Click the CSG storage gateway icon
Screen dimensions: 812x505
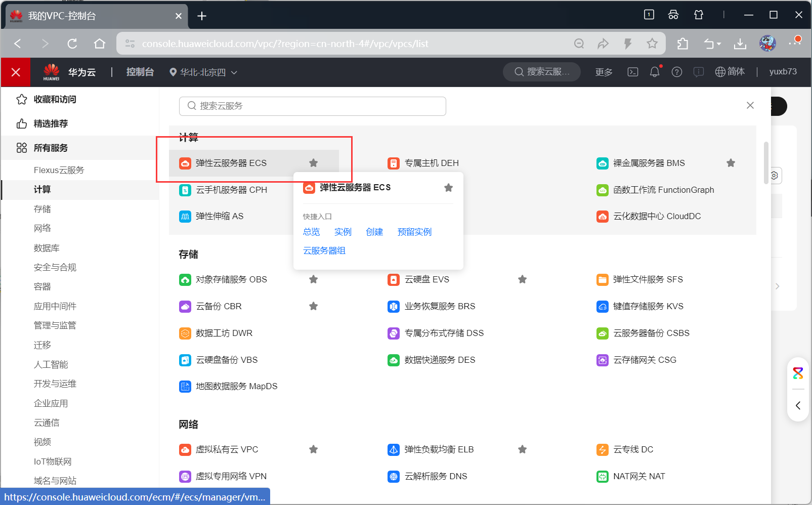603,360
